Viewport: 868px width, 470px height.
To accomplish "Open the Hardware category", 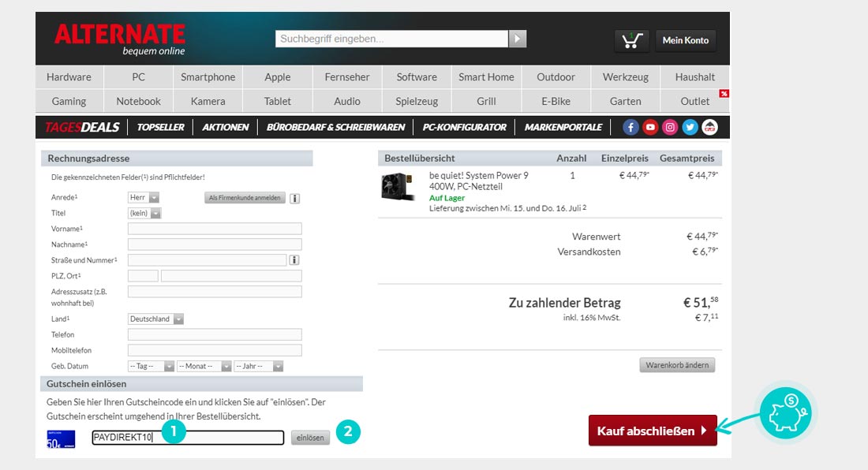I will coord(69,76).
